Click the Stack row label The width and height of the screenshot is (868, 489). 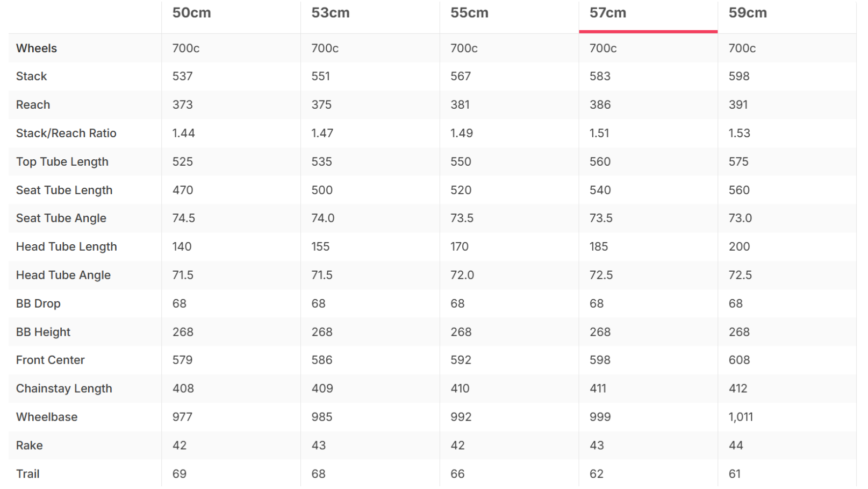click(x=32, y=76)
